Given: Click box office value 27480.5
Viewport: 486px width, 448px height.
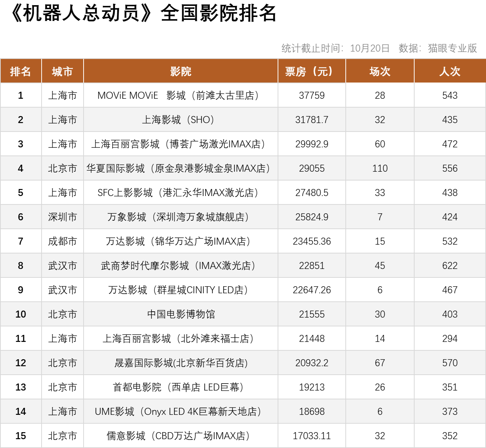Looking at the screenshot, I should (x=311, y=193).
